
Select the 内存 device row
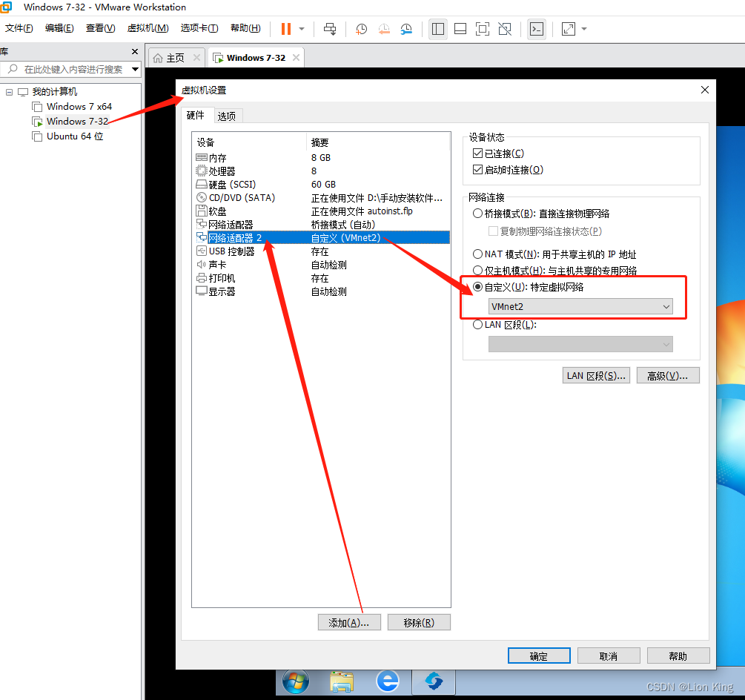click(321, 157)
